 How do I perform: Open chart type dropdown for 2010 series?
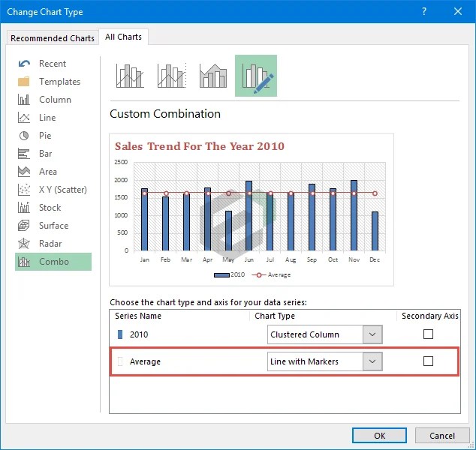372,334
